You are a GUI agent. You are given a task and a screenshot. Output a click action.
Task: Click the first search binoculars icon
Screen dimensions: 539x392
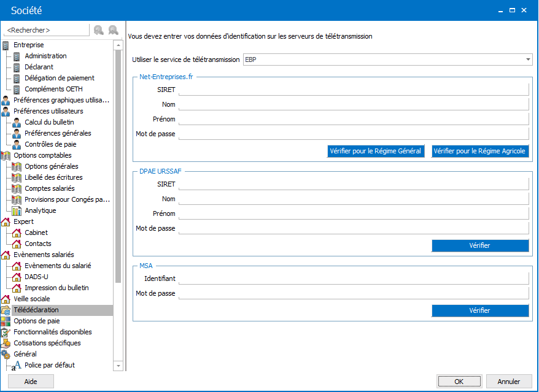pos(99,30)
